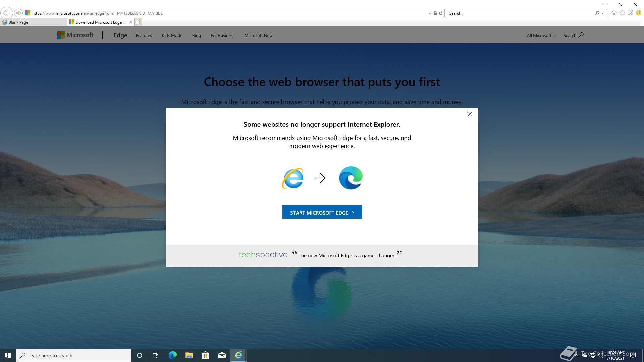644x362 pixels.
Task: Open Mail app from the taskbar
Action: 222,355
